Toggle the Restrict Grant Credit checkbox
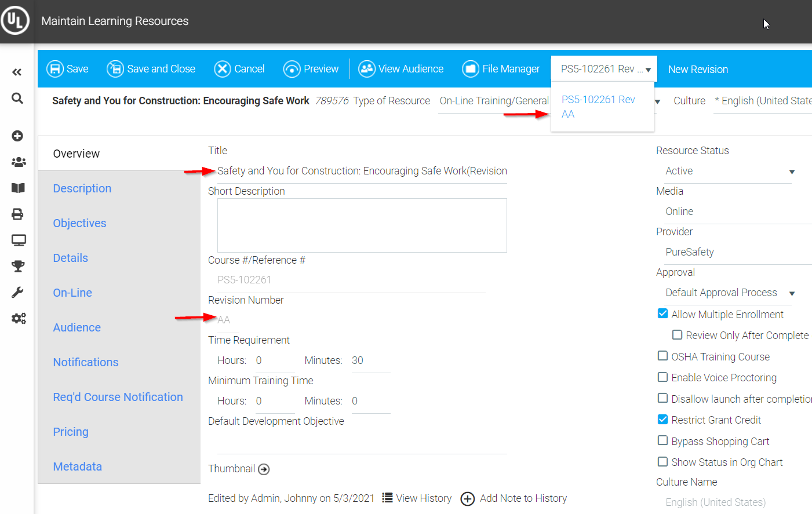Screen dimensions: 812x514 663,420
